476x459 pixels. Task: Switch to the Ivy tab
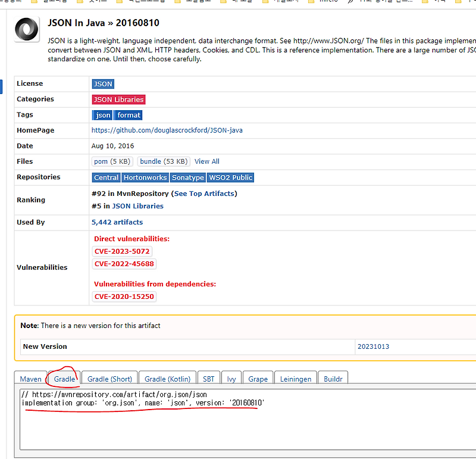click(x=231, y=379)
